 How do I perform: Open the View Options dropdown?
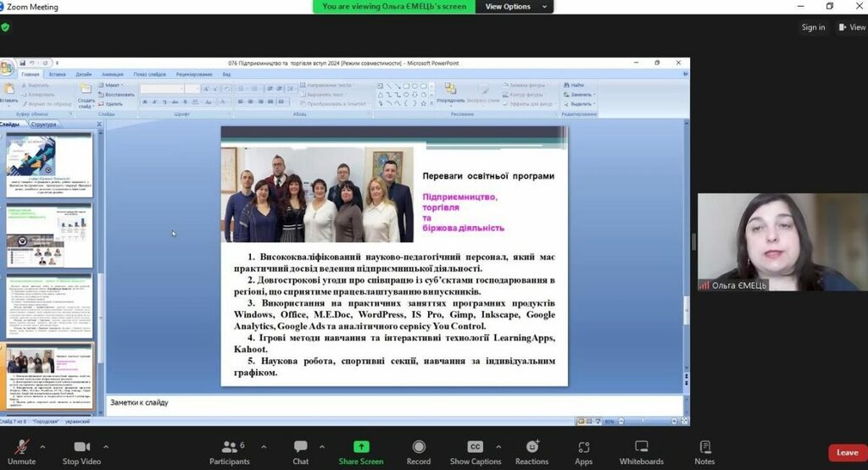pos(508,7)
